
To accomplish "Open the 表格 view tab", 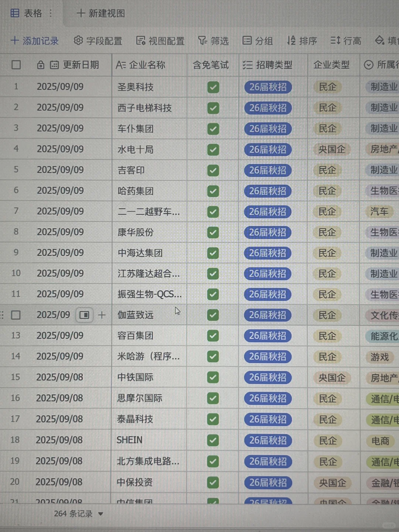I will 26,13.
